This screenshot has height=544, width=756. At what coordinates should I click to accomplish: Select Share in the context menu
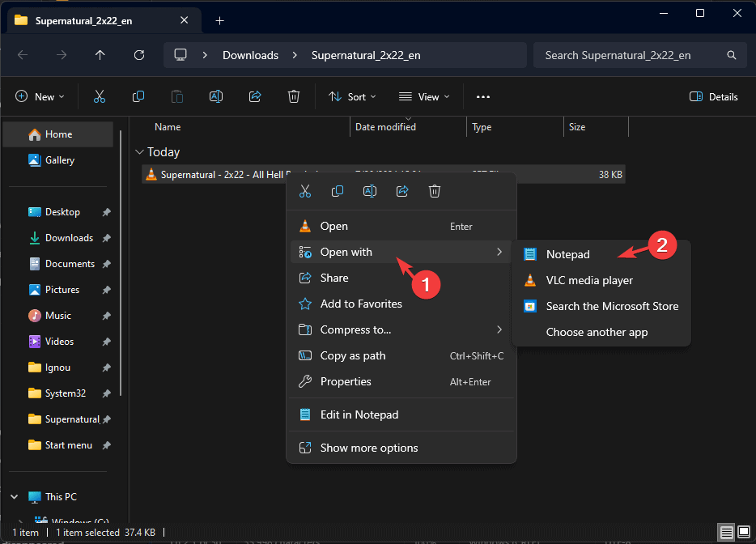(x=401, y=278)
